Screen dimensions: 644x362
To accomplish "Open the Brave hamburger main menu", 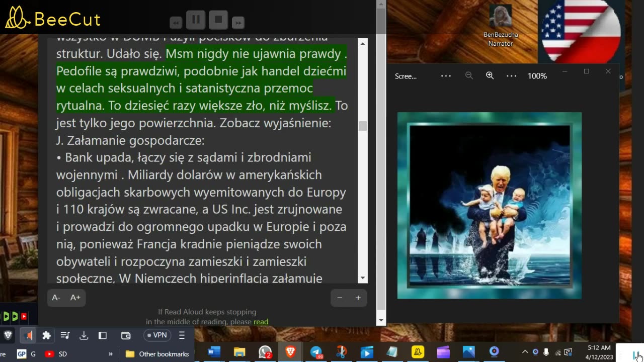I will tap(182, 335).
